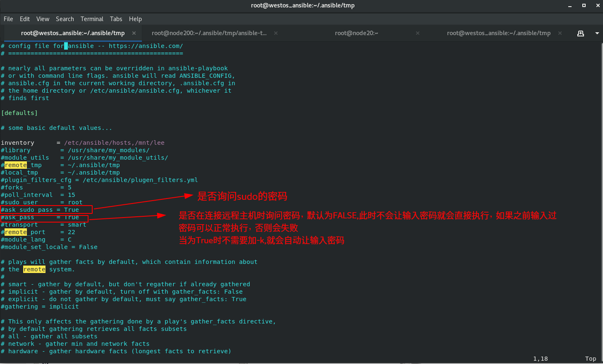Screen dimensions: 603x364
Task: Click the '# hardware - gather hardware facts' comment
Action: (116, 351)
